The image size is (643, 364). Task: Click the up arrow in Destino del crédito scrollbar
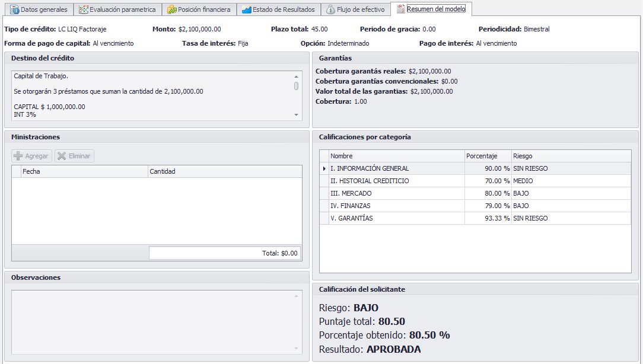[x=296, y=76]
